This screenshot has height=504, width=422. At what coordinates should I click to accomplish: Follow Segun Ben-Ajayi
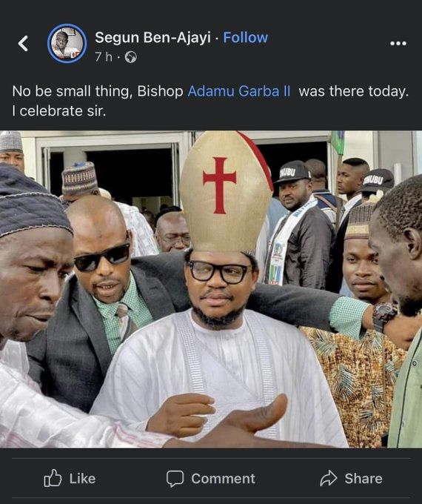[245, 38]
